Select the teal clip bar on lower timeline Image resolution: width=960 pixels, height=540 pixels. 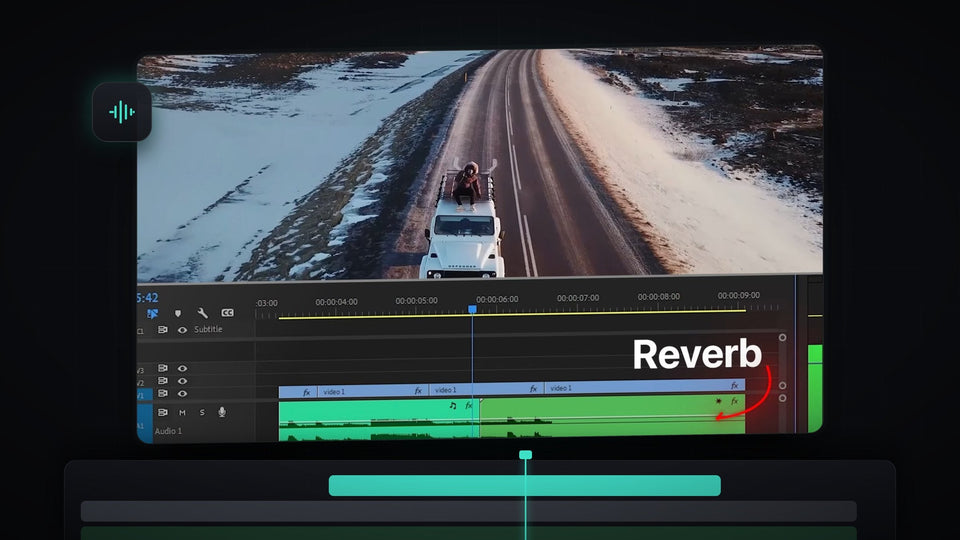coord(525,486)
